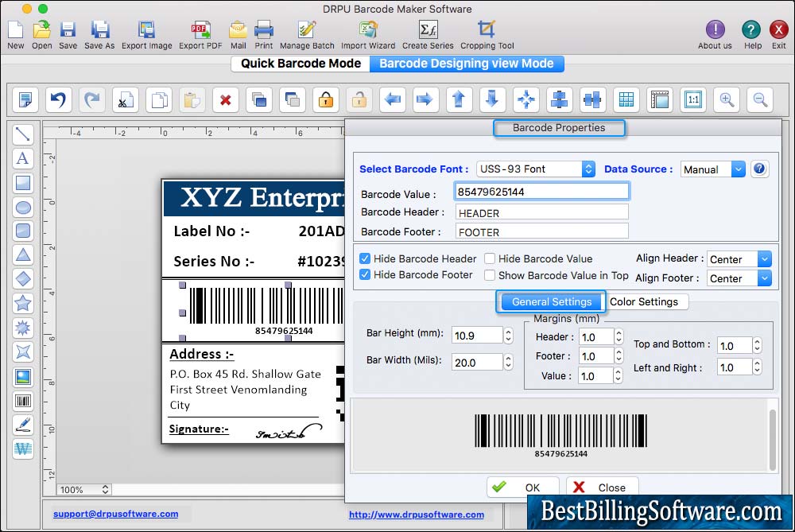Click the Mail icon
This screenshot has width=795, height=532.
238,30
